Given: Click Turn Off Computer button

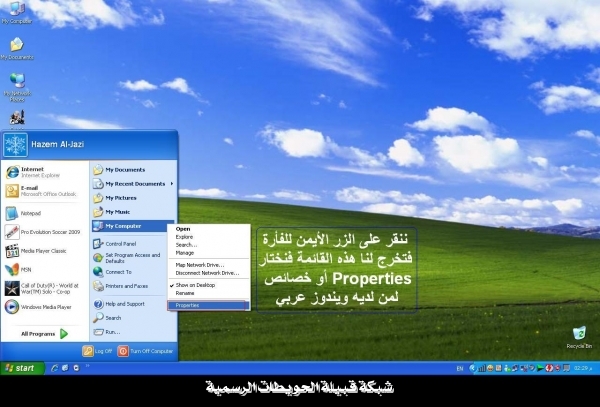Looking at the screenshot, I should click(145, 351).
